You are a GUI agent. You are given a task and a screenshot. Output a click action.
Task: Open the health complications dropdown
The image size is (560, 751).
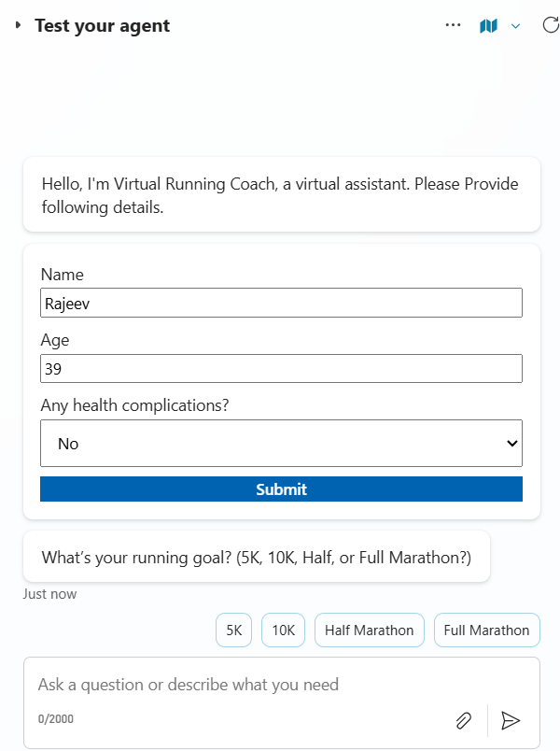pyautogui.click(x=281, y=444)
